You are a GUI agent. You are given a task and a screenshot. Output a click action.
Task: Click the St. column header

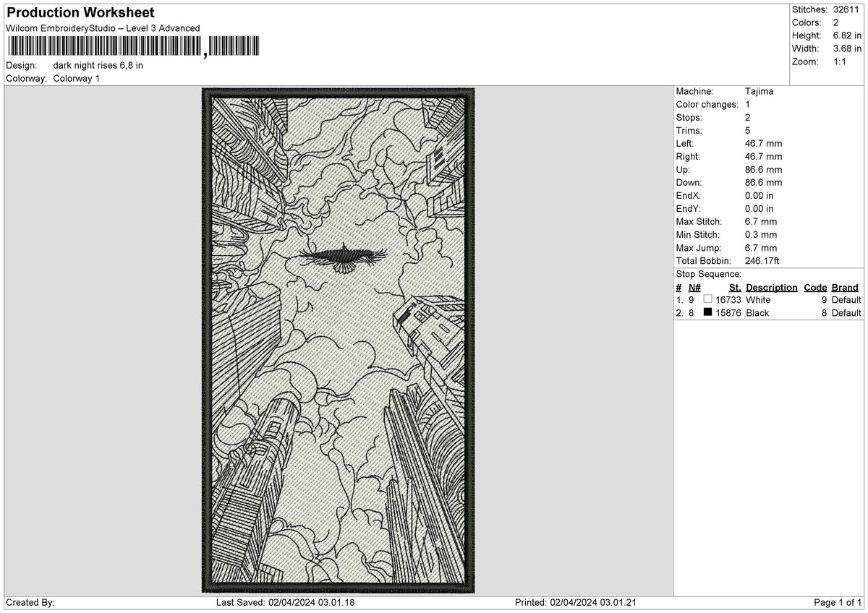736,288
